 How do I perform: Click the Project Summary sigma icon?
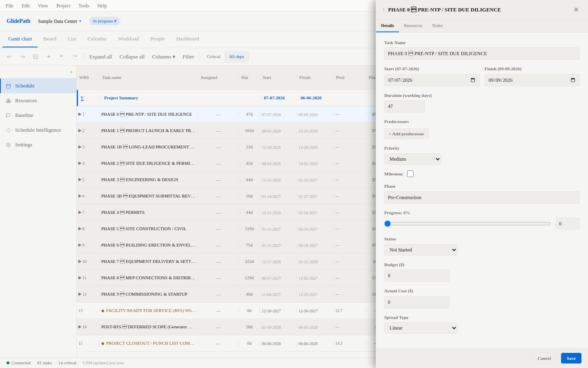pyautogui.click(x=82, y=98)
